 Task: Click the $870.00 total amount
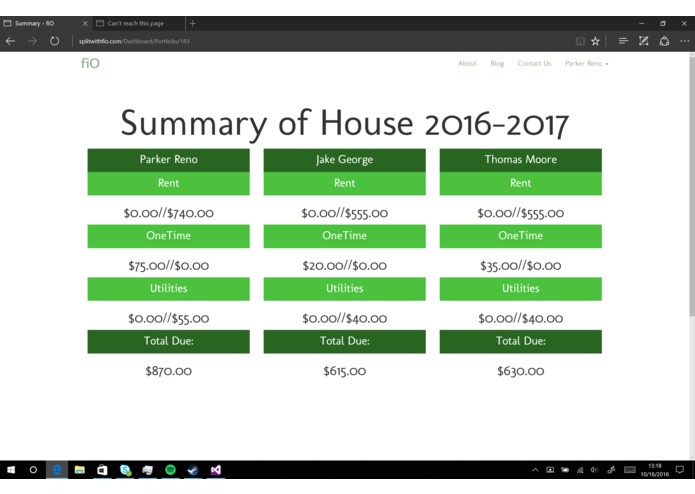click(168, 371)
